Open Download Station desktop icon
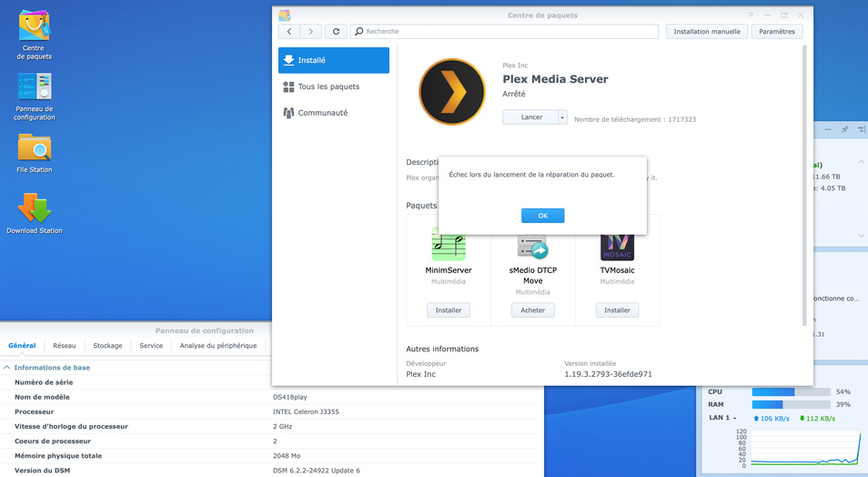Screen dimensions: 868x477 35,213
